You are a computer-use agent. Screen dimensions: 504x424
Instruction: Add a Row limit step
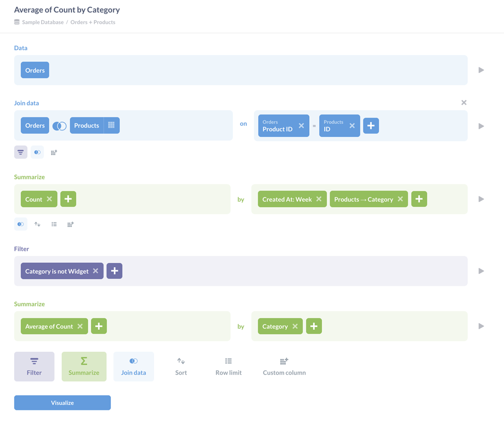228,366
